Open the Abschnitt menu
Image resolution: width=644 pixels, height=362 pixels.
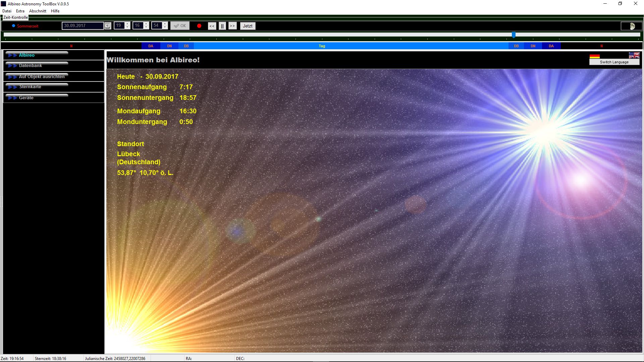tap(38, 11)
